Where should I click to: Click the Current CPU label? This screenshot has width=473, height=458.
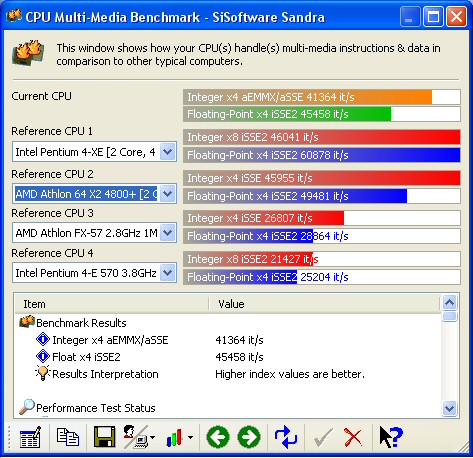tap(41, 96)
